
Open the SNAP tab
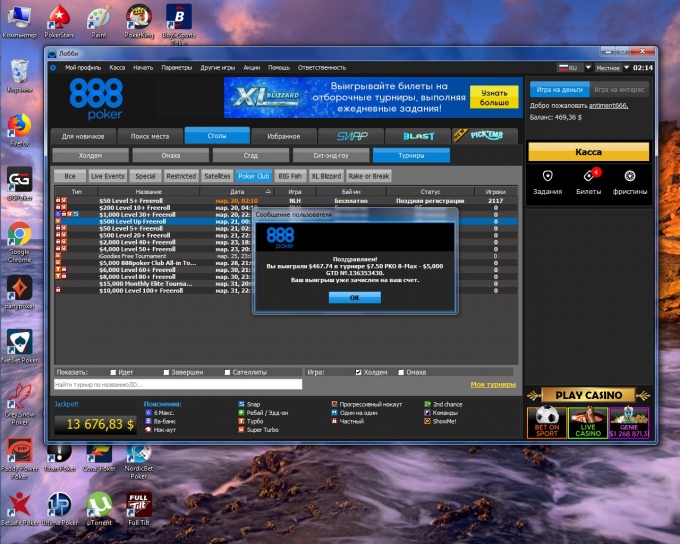point(352,136)
